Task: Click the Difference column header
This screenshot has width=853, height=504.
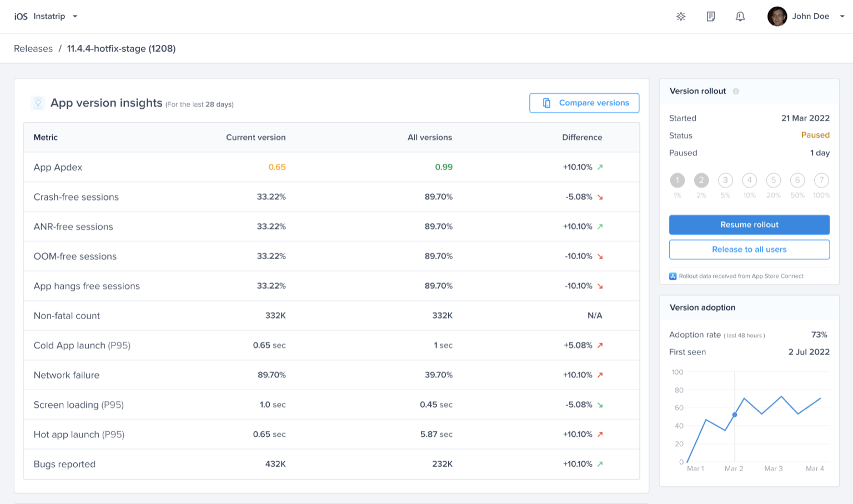Action: tap(581, 138)
